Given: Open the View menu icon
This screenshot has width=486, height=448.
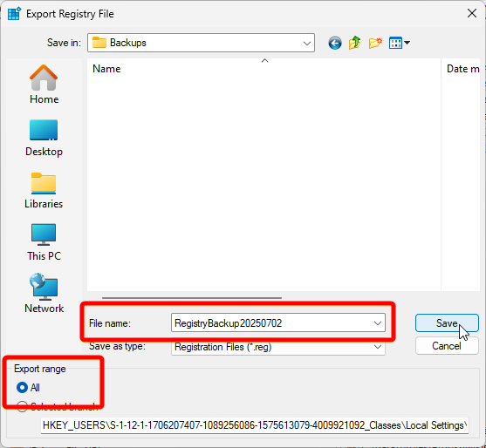Looking at the screenshot, I should (x=400, y=43).
